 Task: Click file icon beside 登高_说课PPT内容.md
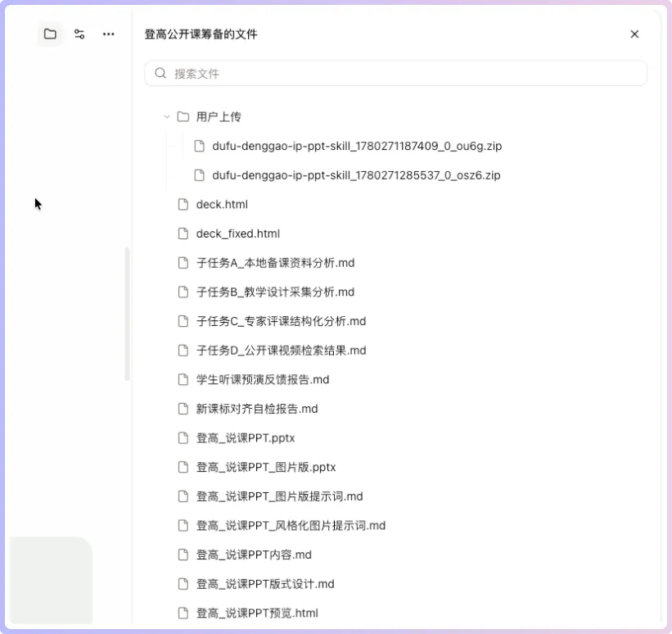tap(183, 555)
